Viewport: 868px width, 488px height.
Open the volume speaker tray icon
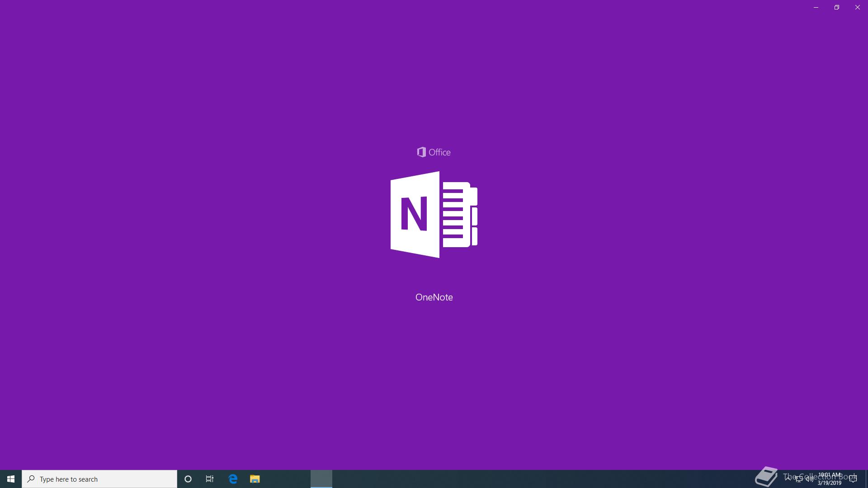[x=810, y=479]
